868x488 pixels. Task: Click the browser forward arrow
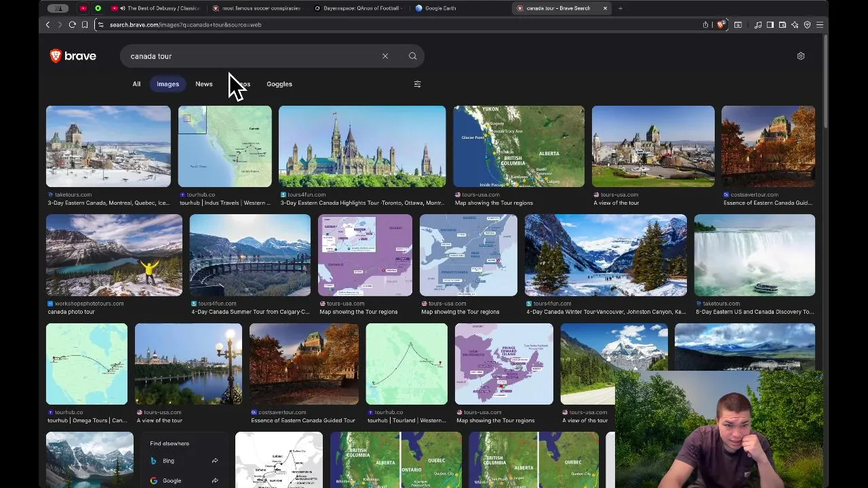click(x=60, y=24)
